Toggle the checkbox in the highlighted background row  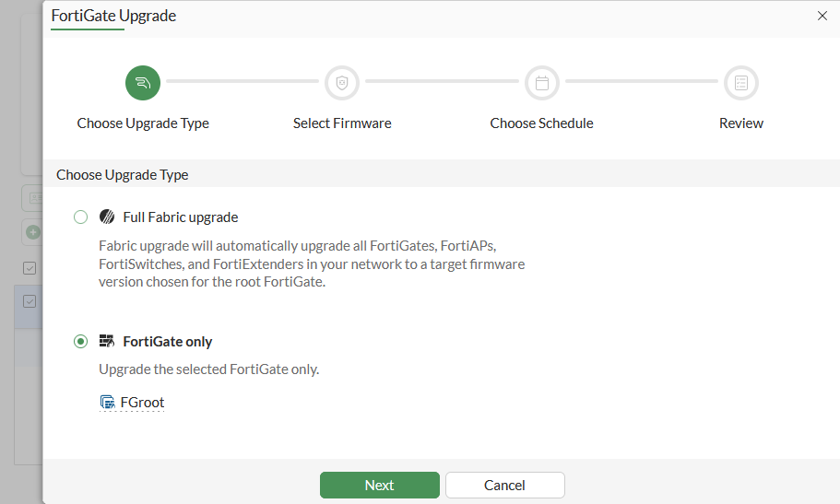(x=30, y=301)
